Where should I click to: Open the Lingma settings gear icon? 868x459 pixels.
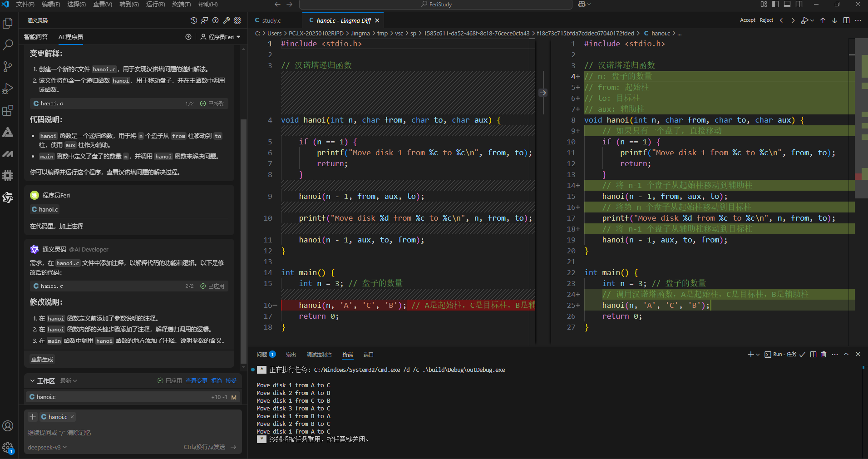click(x=237, y=20)
